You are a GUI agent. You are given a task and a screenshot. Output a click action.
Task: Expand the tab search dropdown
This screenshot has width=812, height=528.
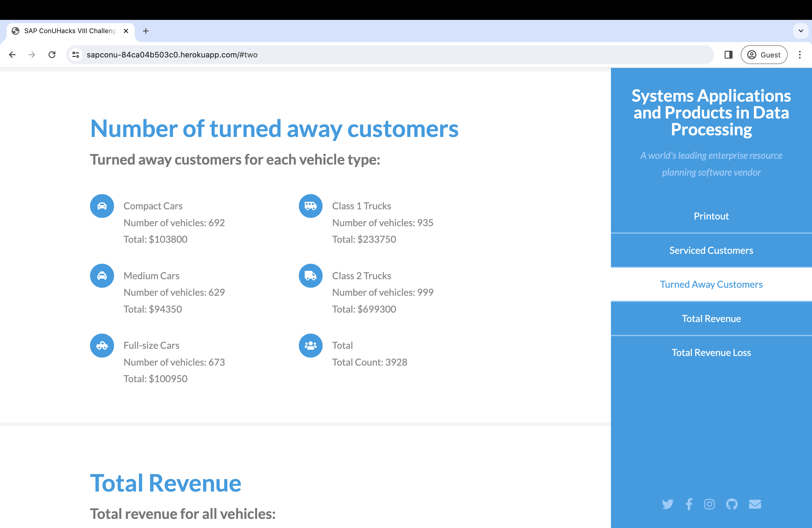pos(801,31)
